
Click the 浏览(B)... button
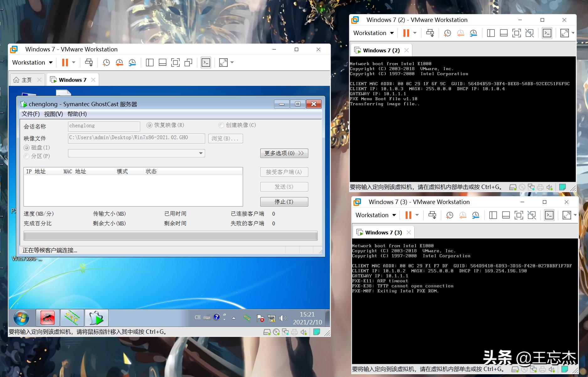click(x=225, y=138)
